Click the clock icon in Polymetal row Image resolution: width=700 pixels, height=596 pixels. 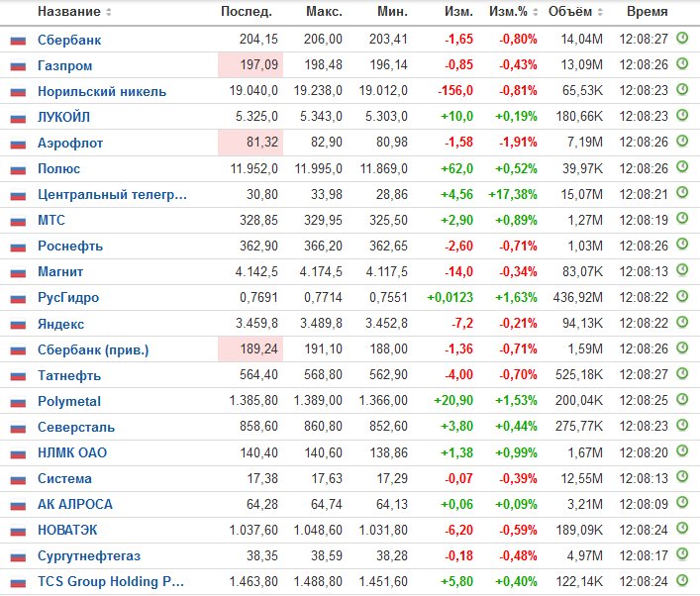682,399
